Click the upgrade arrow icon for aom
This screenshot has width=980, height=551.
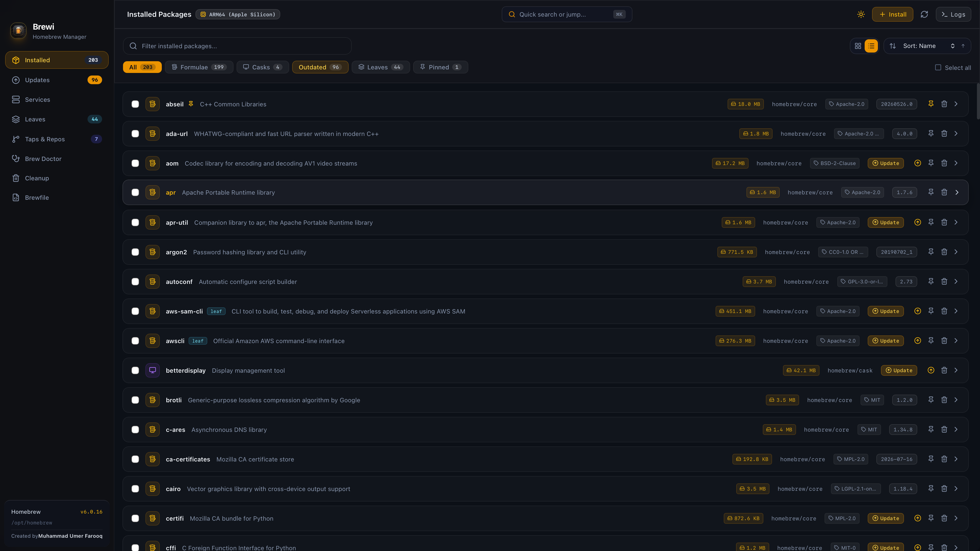click(918, 163)
